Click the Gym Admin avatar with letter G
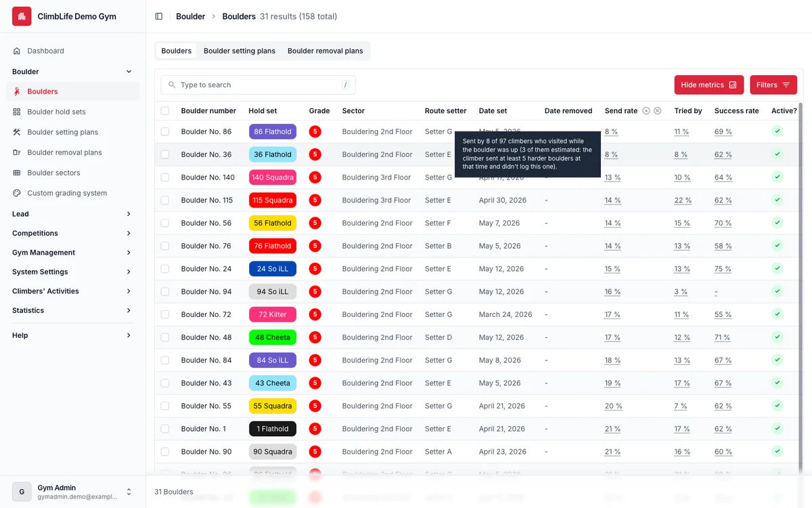 (22, 492)
